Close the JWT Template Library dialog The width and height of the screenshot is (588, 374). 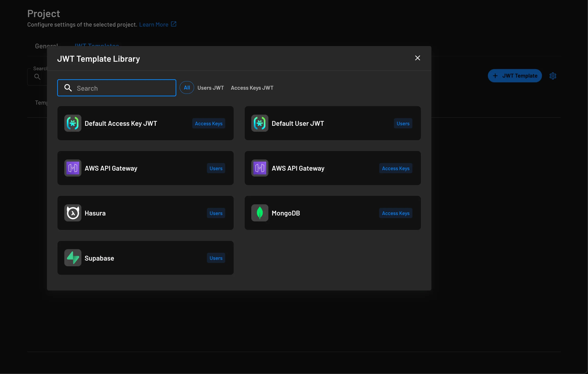tap(417, 58)
